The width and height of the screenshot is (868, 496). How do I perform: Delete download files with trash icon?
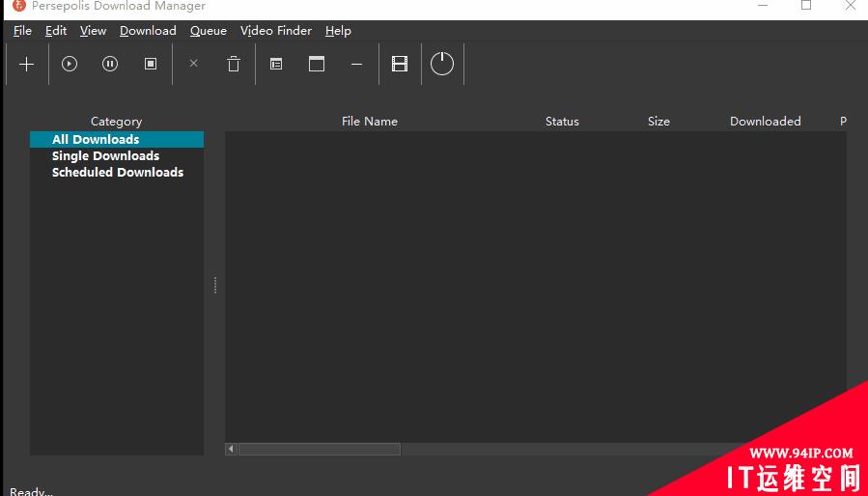pyautogui.click(x=234, y=64)
